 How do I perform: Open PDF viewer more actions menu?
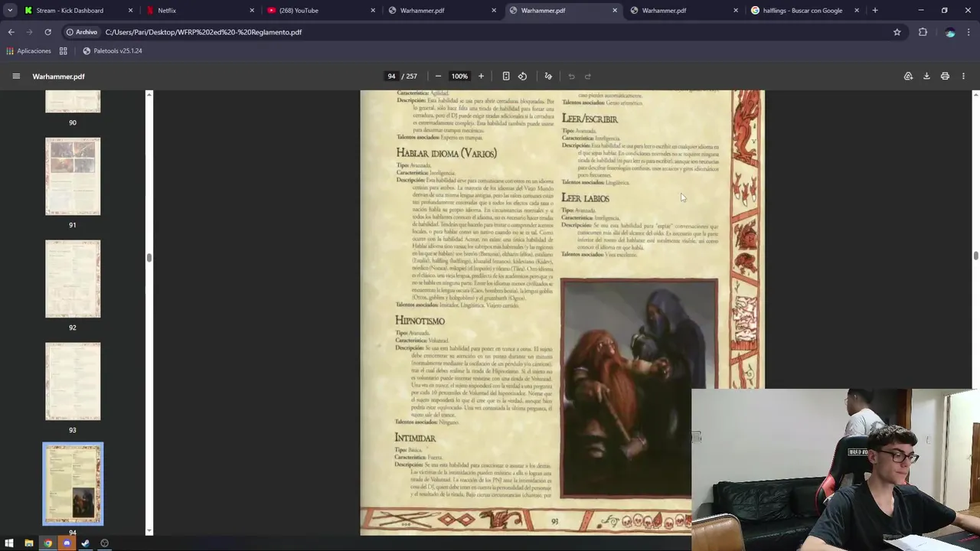[x=963, y=76]
